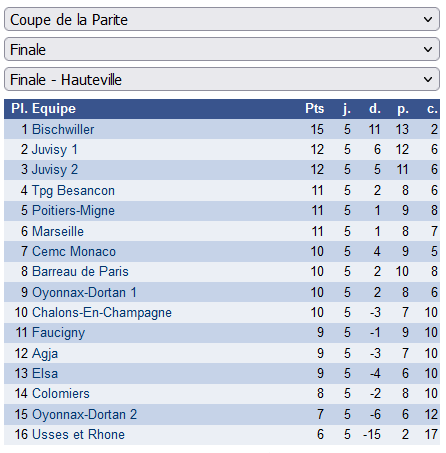Click the Poitiers-Migne team name
This screenshot has height=453, width=446.
(x=73, y=211)
